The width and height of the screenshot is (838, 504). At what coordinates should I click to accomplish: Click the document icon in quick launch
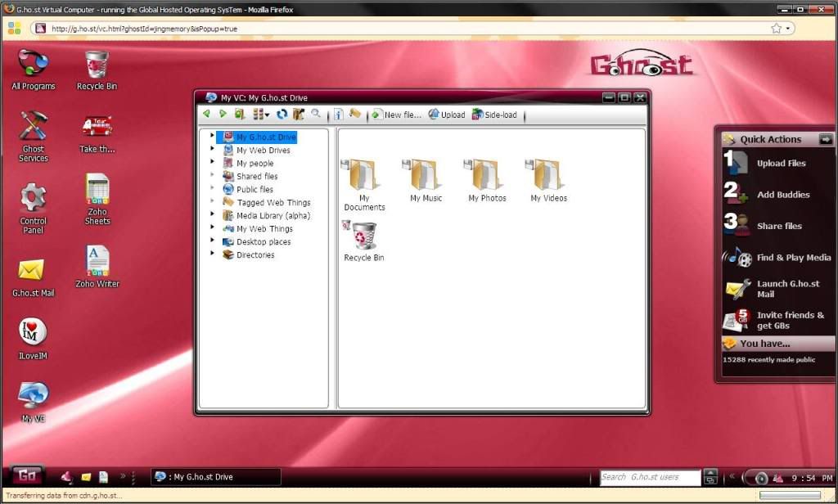tap(103, 477)
